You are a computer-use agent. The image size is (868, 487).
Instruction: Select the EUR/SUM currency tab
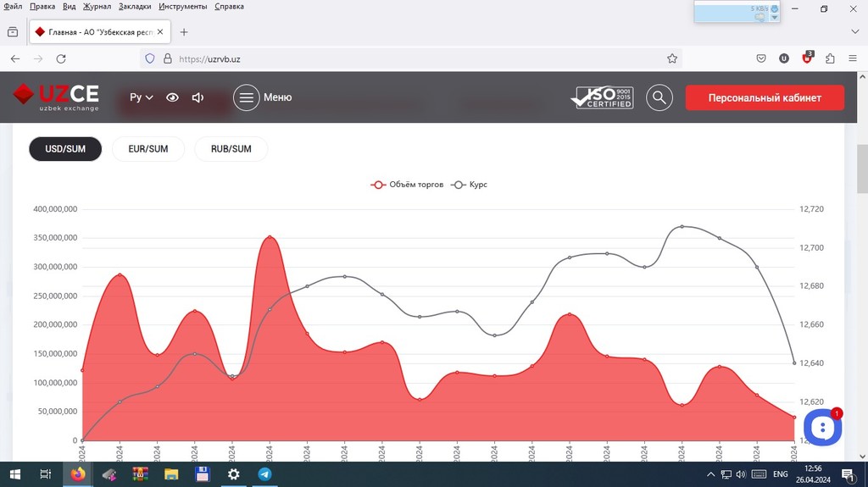[x=148, y=149]
